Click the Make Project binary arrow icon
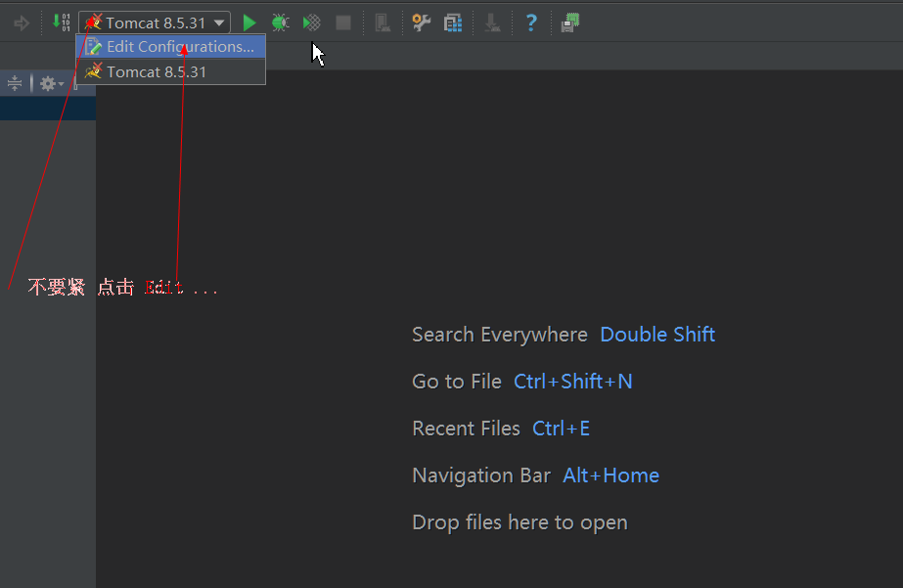This screenshot has height=588, width=903. 61,23
